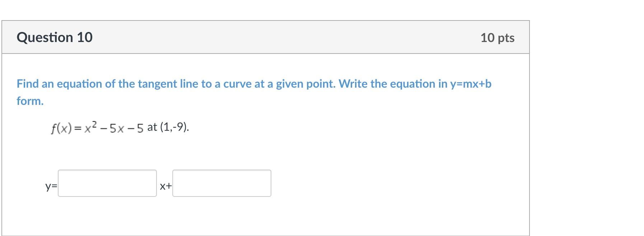Select the intercept input field after x+
644x236 pixels.
tap(221, 183)
